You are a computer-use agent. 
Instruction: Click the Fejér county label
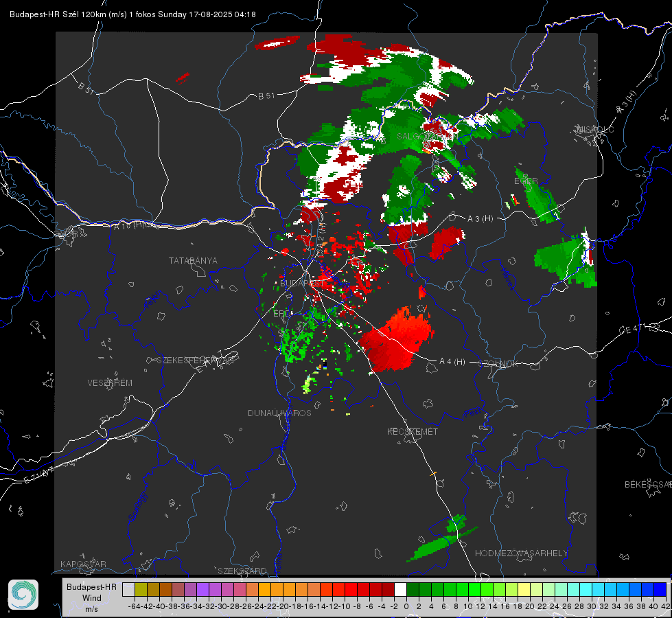(154, 300)
